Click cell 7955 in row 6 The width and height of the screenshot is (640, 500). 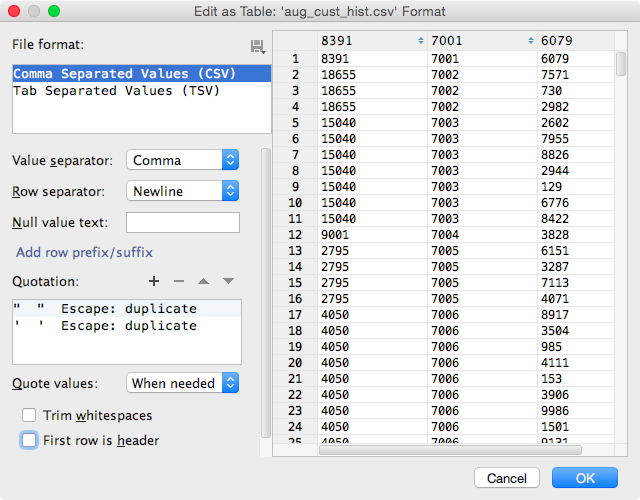coord(576,139)
